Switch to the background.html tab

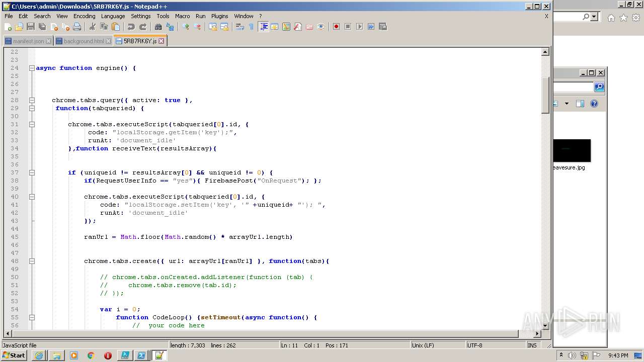[x=83, y=41]
